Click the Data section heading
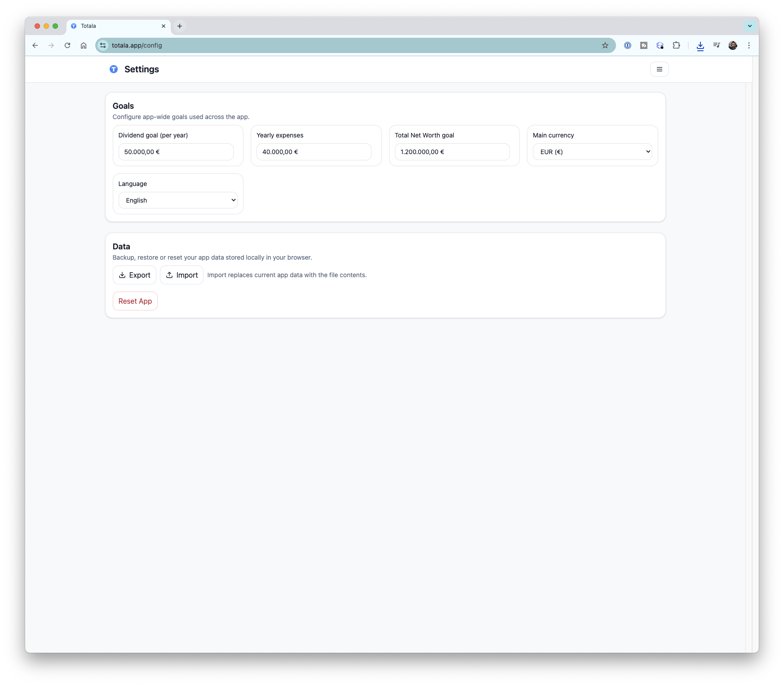The height and width of the screenshot is (686, 784). pyautogui.click(x=121, y=247)
